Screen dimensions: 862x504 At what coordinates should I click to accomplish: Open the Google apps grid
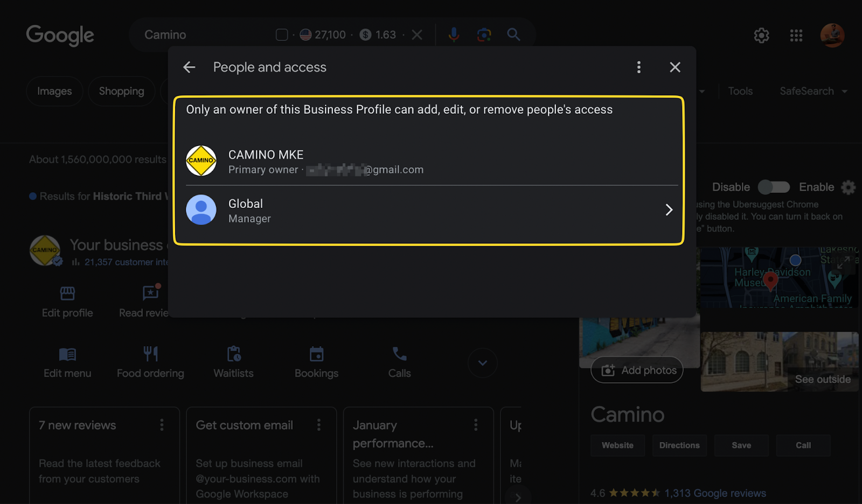[796, 36]
